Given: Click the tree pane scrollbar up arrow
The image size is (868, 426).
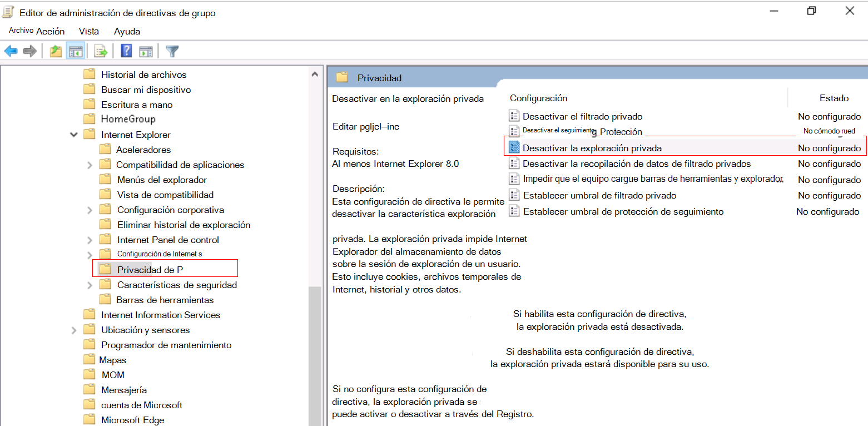Looking at the screenshot, I should pos(315,74).
